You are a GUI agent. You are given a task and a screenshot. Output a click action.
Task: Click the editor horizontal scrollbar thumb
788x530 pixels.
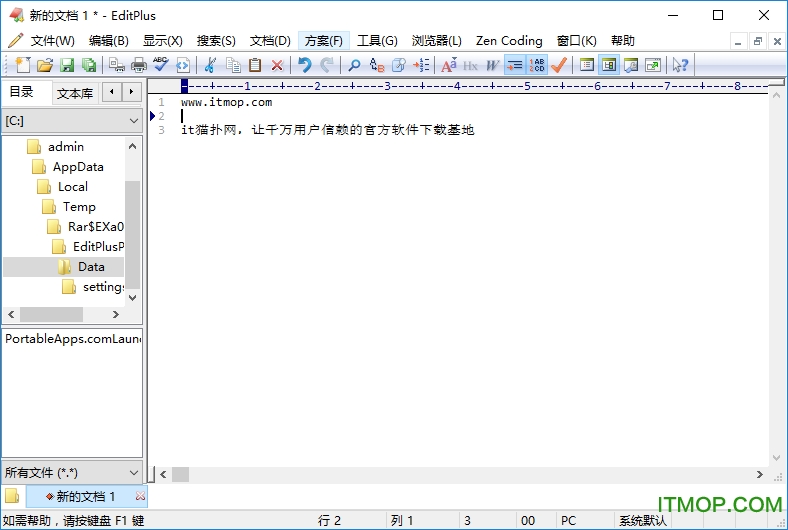tap(180, 474)
